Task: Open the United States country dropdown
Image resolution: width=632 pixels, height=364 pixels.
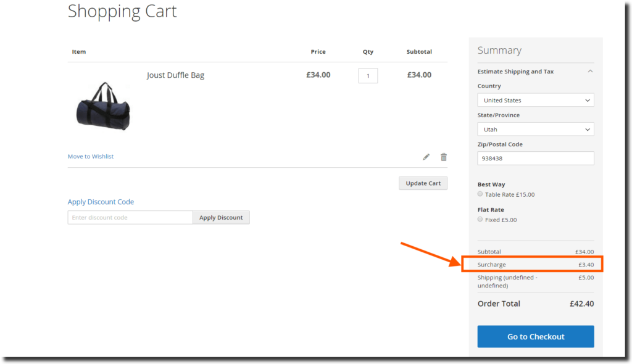Action: tap(535, 100)
